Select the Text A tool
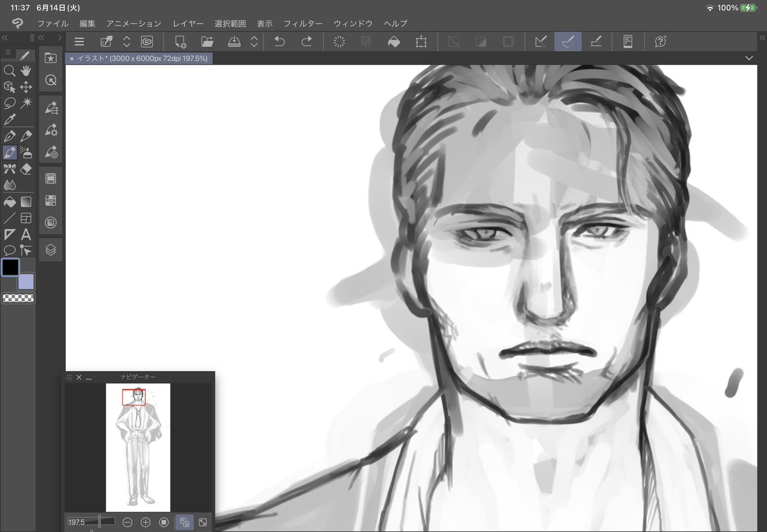This screenshot has width=767, height=532. point(26,234)
